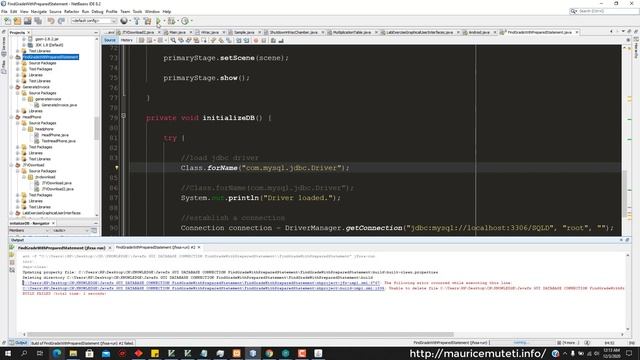This screenshot has height=360, width=640.
Task: Switch to the MultiplicationTable.java tab
Action: (x=352, y=32)
